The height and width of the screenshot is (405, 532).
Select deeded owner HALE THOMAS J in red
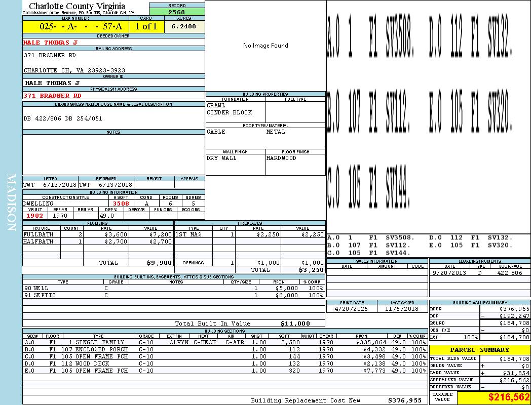coord(51,43)
